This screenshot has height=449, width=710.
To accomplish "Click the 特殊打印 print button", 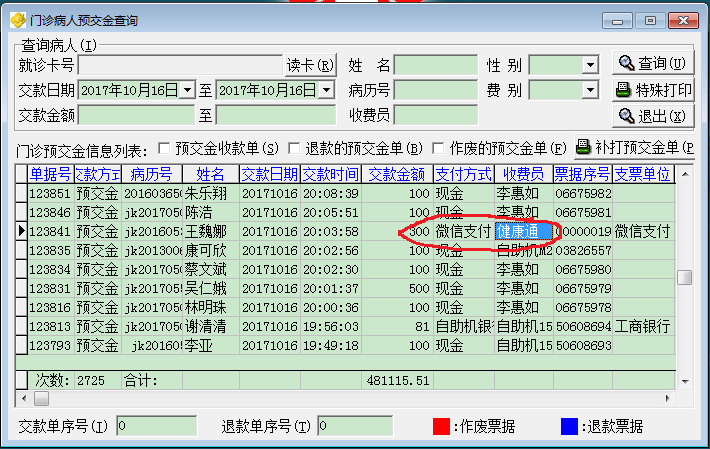I will click(652, 90).
